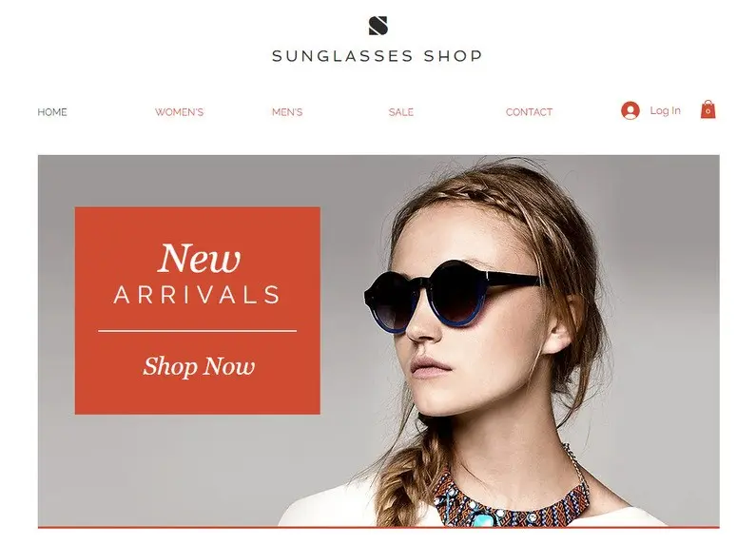Click the white divider line in banner
This screenshot has width=756, height=545.
[197, 331]
